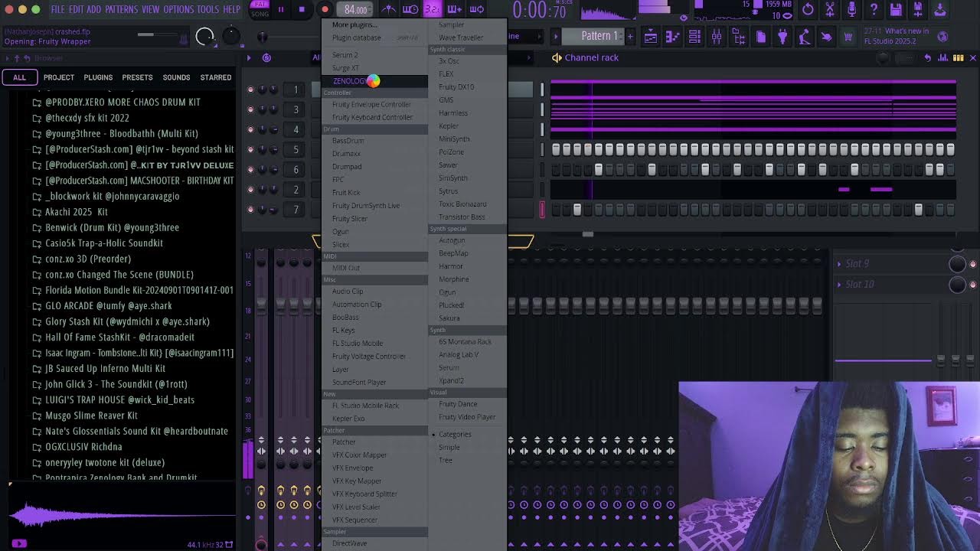
Task: Click the save new version icon
Action: tap(918, 10)
